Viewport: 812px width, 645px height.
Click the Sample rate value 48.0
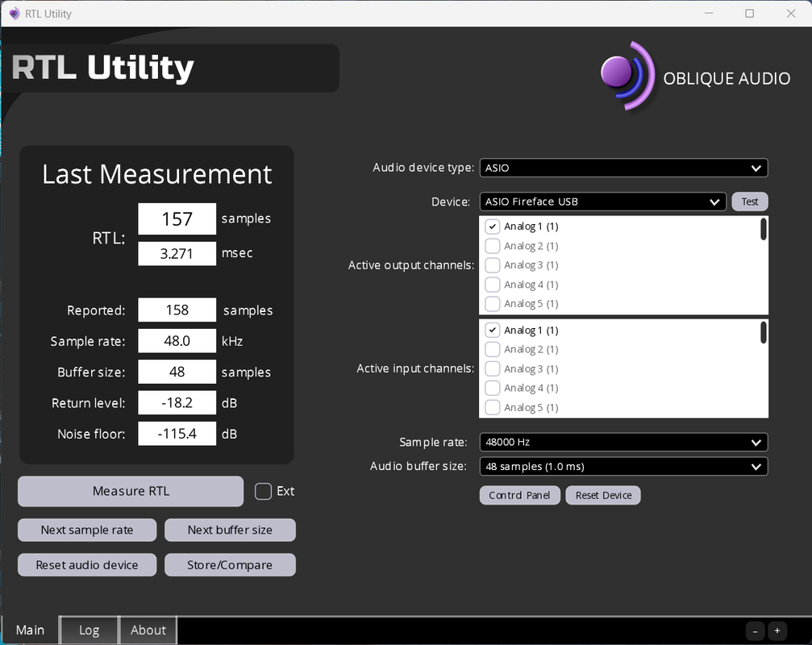point(177,341)
